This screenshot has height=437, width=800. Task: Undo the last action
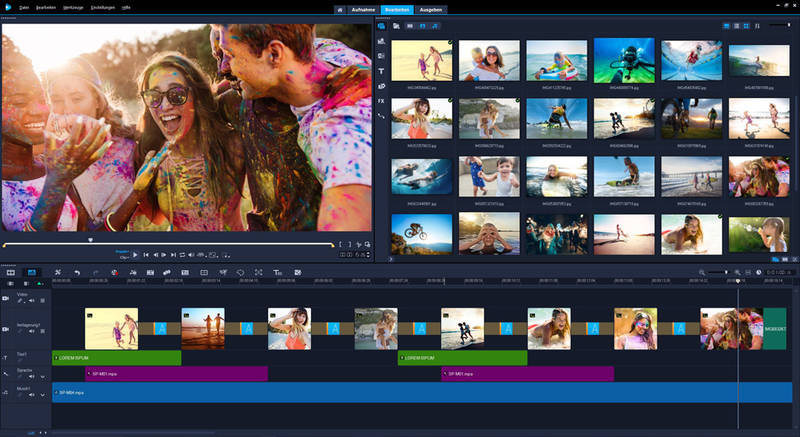77,273
